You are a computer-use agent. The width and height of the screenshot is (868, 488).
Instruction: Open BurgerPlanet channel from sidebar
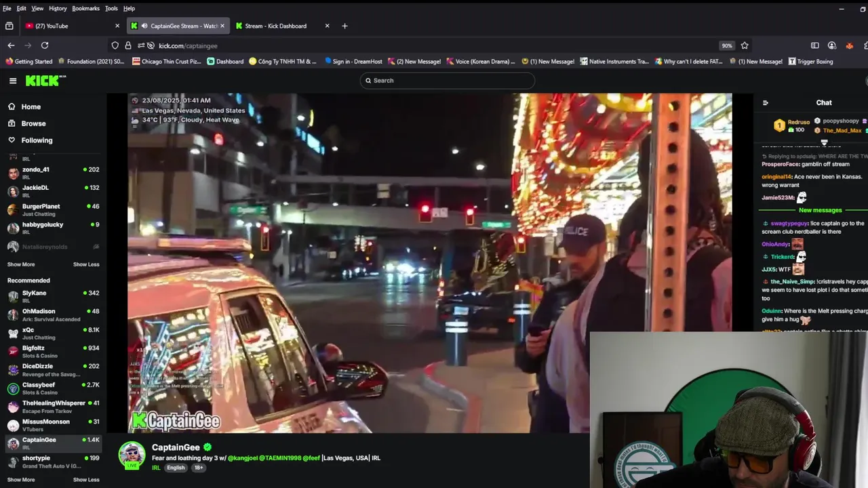click(53, 209)
